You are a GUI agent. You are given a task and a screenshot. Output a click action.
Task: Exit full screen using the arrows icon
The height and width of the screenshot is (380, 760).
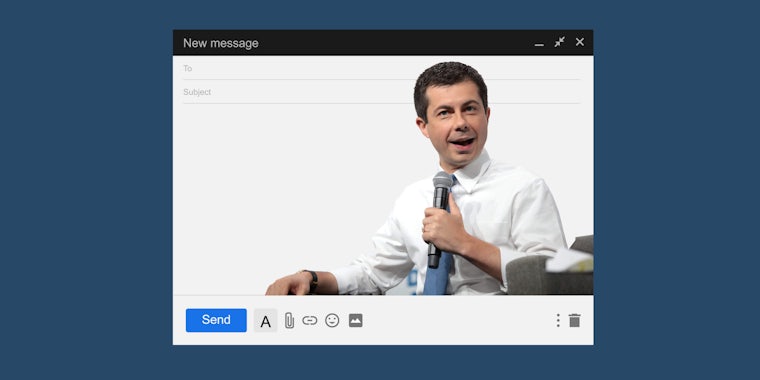point(560,42)
